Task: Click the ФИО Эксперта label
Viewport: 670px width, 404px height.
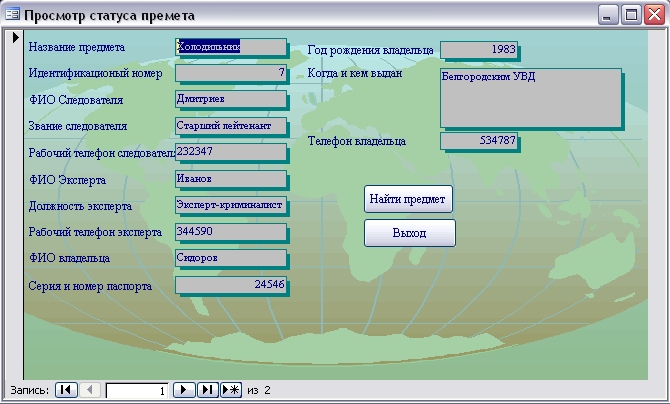Action: 68,180
